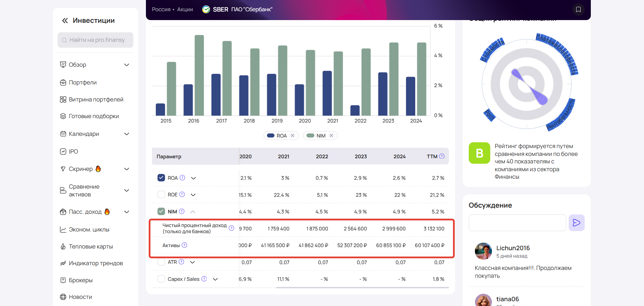Image resolution: width=644 pixels, height=306 pixels.
Task: Click Lichun2016's avatar picture
Action: (483, 251)
